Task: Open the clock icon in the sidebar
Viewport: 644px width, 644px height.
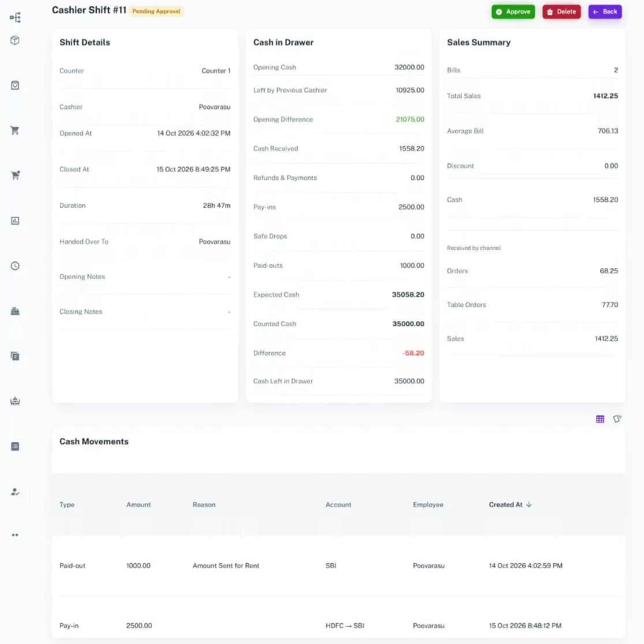Action: coord(15,265)
